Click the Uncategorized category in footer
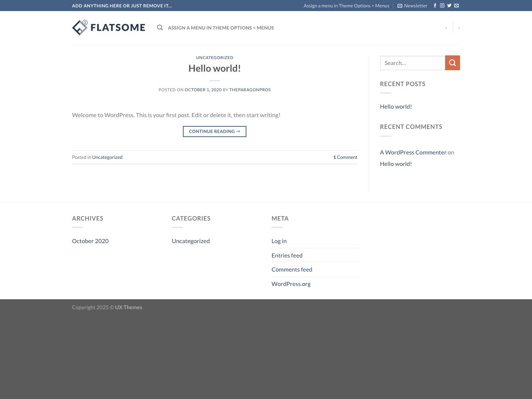The image size is (532, 399). tap(191, 241)
